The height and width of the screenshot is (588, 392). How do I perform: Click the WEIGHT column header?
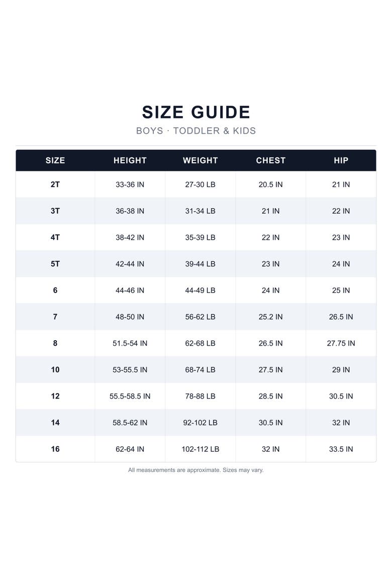tap(201, 160)
